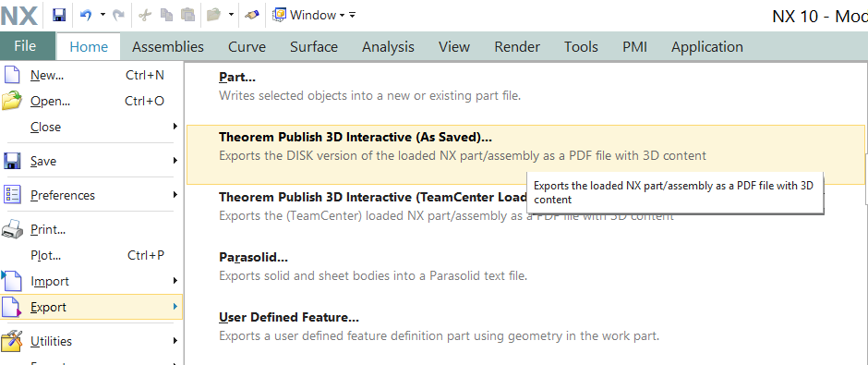Expand the Close submenu

91,127
